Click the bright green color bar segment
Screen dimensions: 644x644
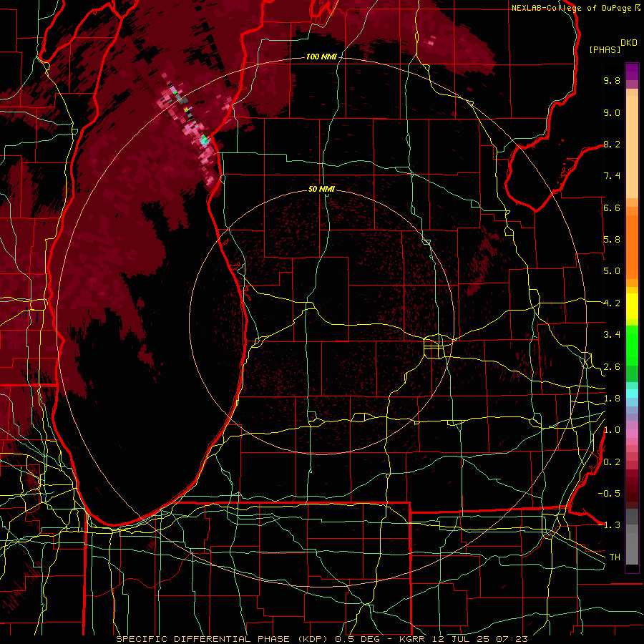[x=632, y=345]
